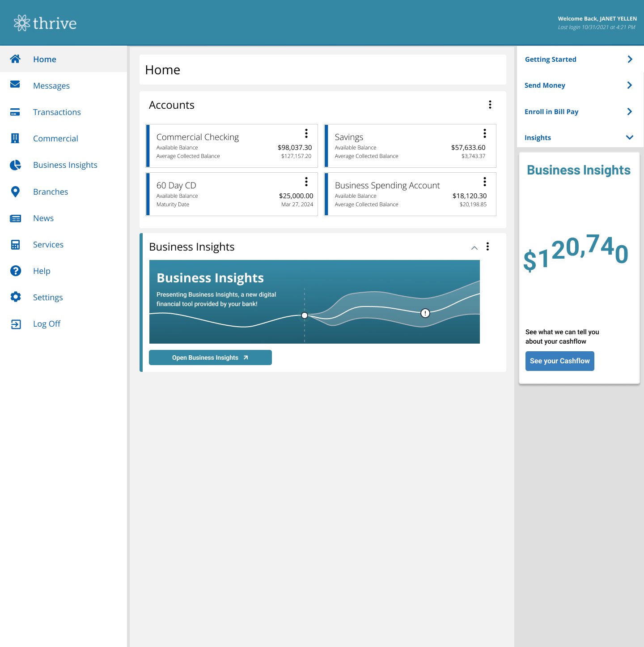Click the Business Insights banner chart
The height and width of the screenshot is (647, 644).
pos(314,302)
